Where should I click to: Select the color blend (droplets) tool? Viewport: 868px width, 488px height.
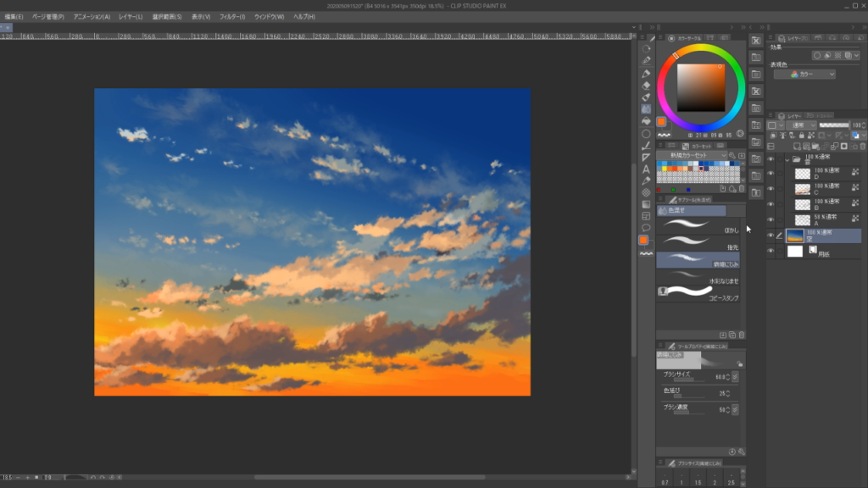pyautogui.click(x=646, y=109)
